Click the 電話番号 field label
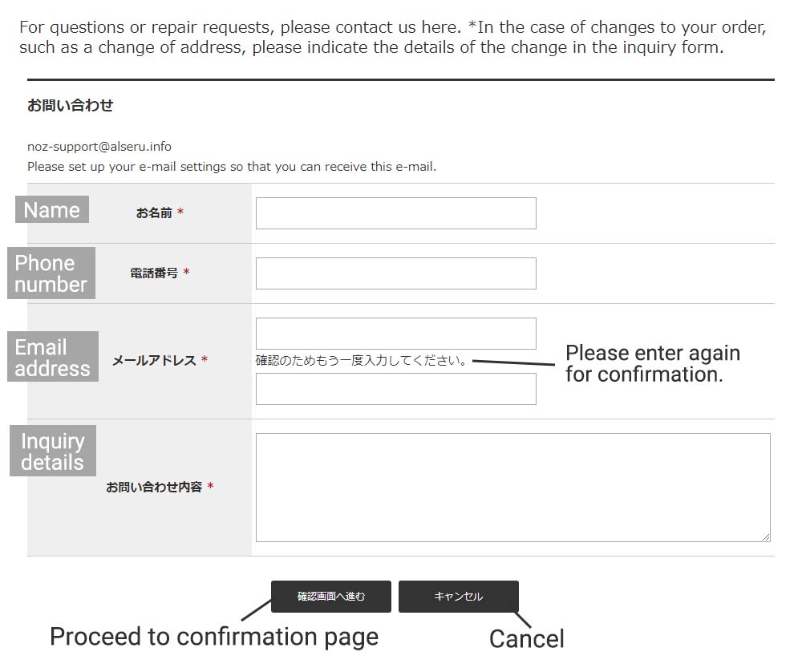 154,273
